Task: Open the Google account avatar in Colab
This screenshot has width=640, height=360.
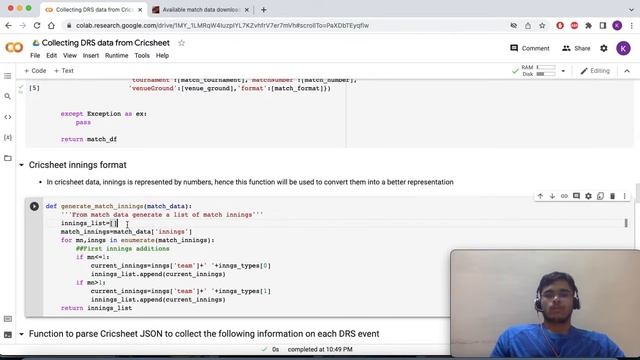Action: (x=623, y=48)
